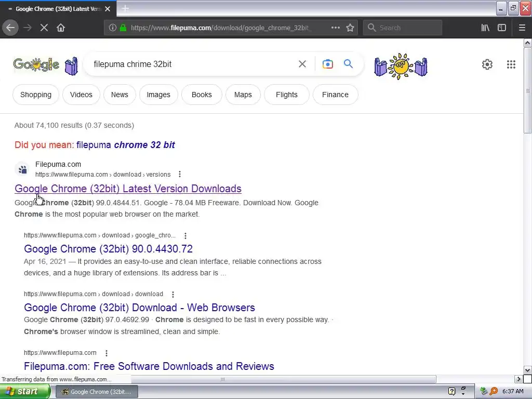Viewport: 532px width, 399px height.
Task: Stop page loading with X button
Action: [44, 28]
